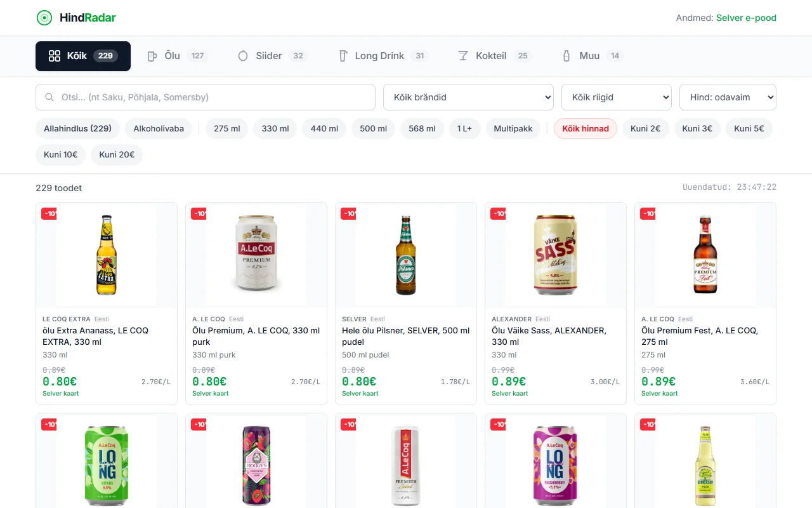Click the grid icon in Kõik tab
This screenshot has height=508, width=812.
55,56
